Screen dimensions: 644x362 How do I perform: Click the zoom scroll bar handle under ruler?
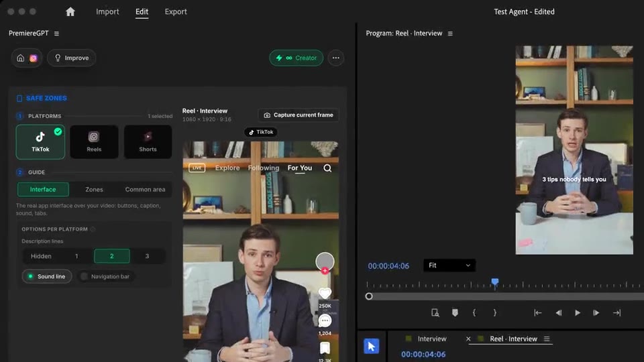369,296
